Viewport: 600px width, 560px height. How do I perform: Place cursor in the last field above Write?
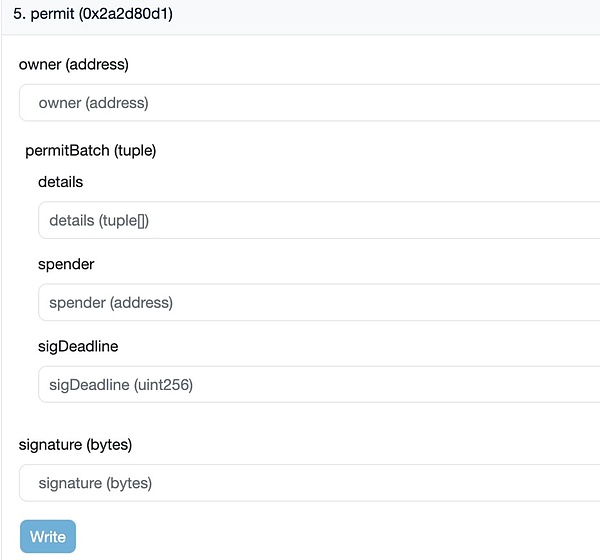pos(308,483)
